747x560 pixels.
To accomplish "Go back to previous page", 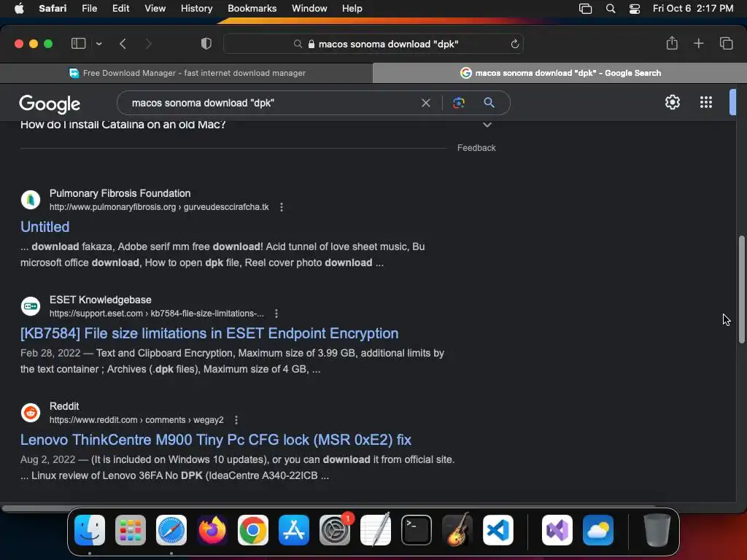I will coord(123,44).
